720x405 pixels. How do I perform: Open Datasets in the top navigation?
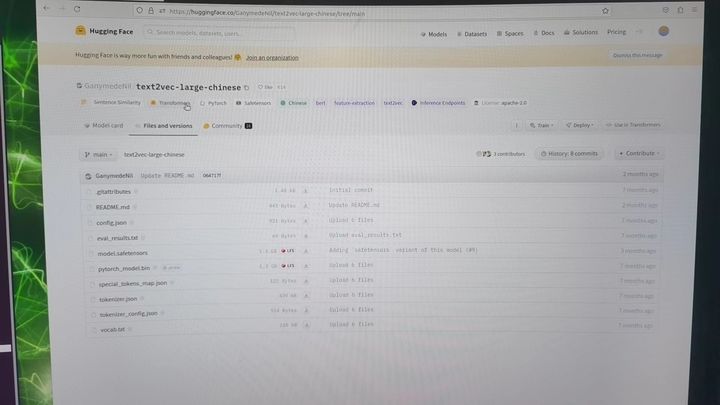click(472, 34)
